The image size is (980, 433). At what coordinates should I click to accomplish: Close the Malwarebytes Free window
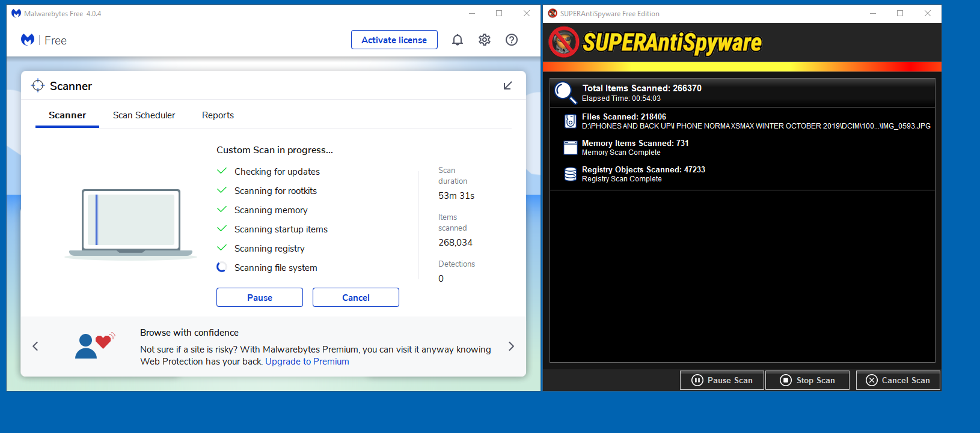pyautogui.click(x=527, y=13)
